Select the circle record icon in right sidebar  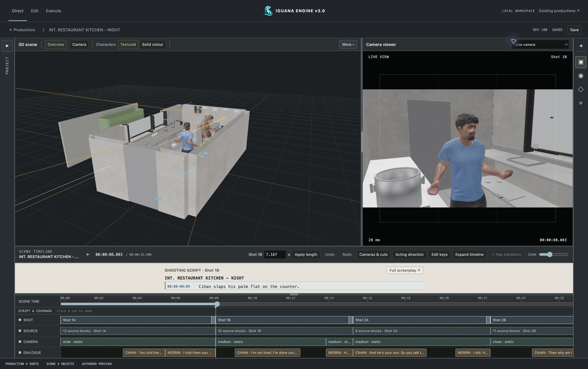click(581, 76)
